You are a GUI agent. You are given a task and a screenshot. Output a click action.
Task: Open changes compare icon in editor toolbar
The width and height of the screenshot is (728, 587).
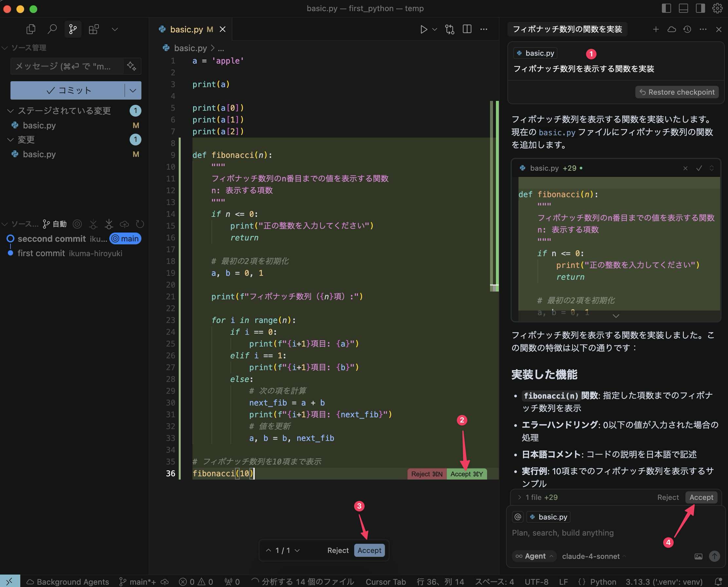[450, 29]
